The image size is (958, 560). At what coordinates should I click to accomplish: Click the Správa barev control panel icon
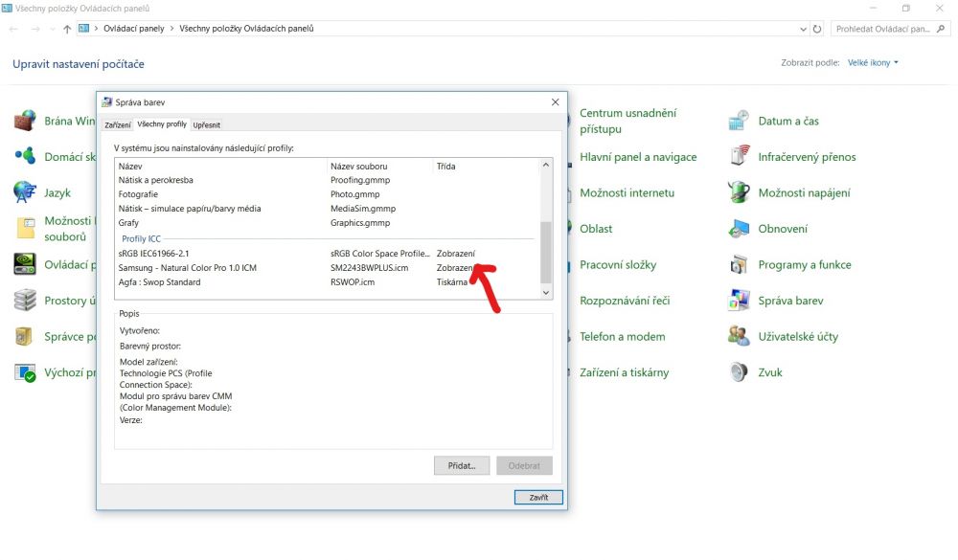(x=739, y=301)
